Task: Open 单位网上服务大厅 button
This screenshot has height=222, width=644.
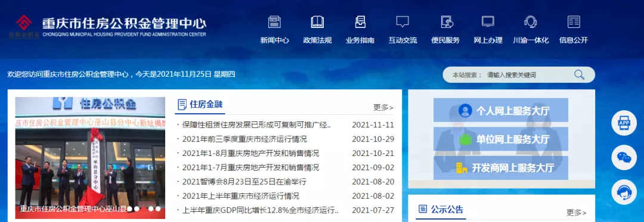Action: [501, 139]
